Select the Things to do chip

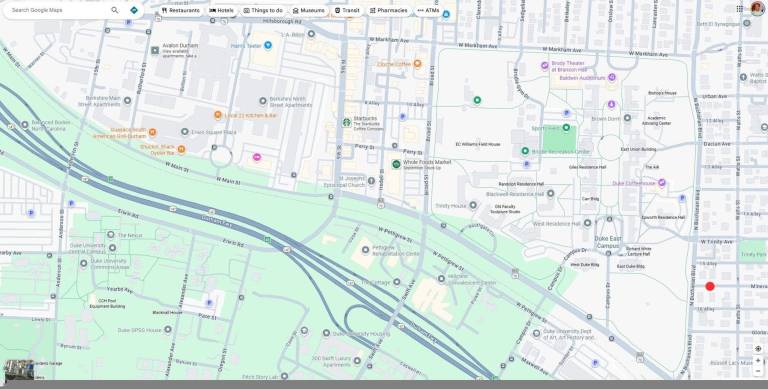point(263,10)
